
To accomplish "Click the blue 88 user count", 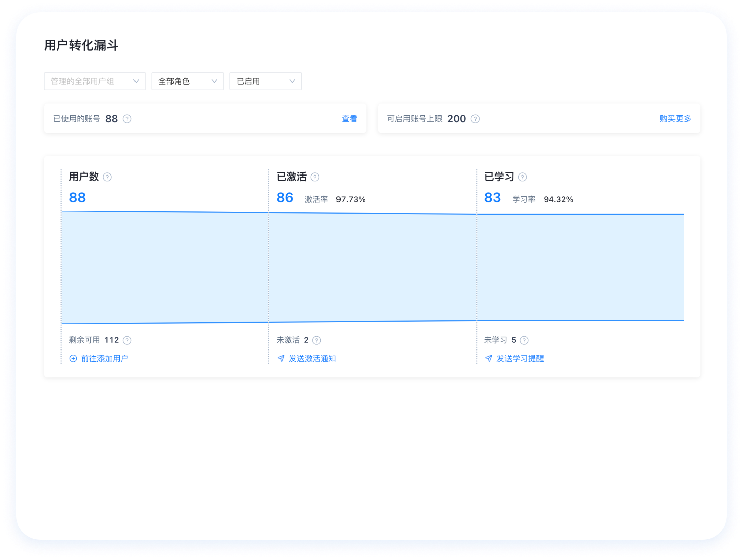I will pos(77,197).
